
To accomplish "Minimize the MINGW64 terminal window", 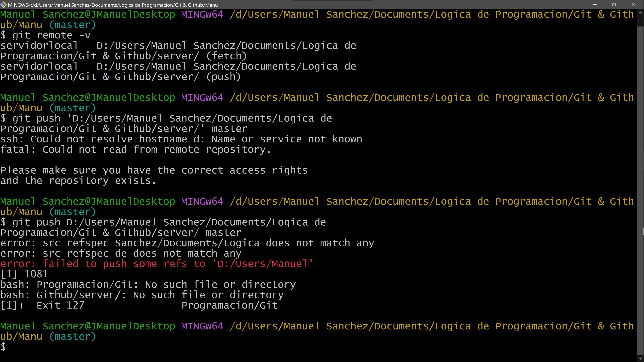I will [x=595, y=5].
